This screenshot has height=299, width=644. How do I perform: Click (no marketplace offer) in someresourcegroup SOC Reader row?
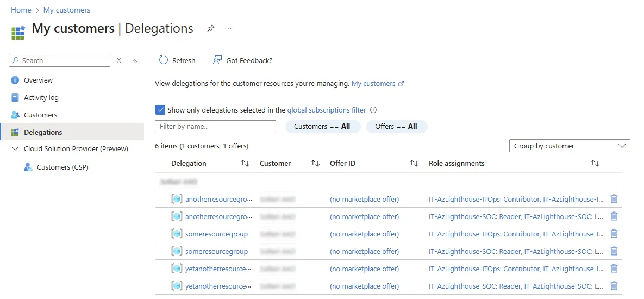(x=364, y=251)
